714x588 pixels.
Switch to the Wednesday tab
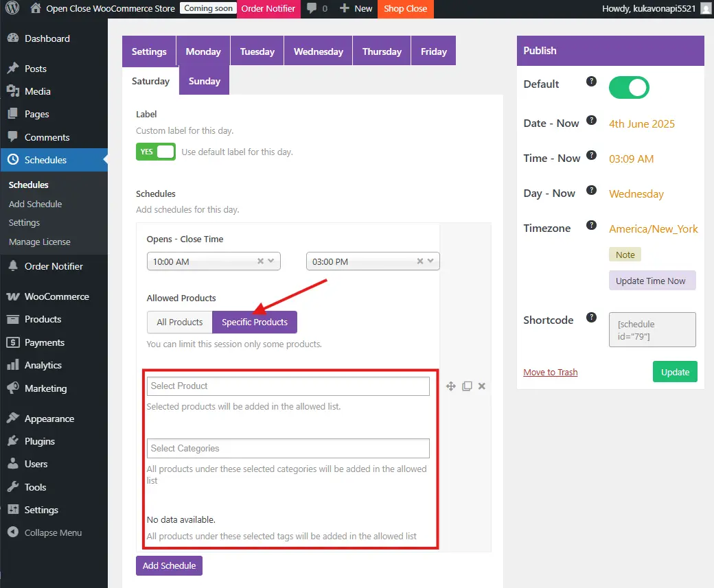[x=319, y=51]
